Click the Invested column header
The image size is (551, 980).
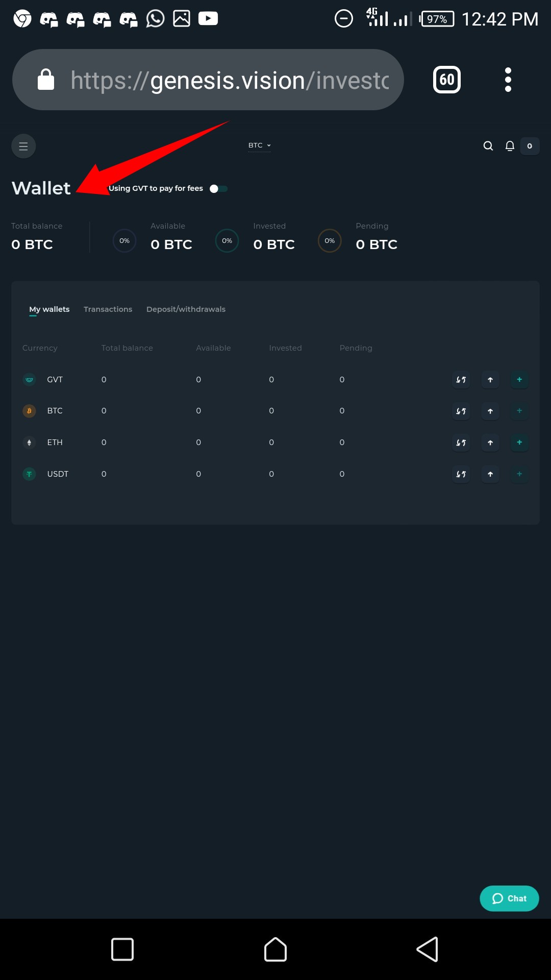(285, 348)
